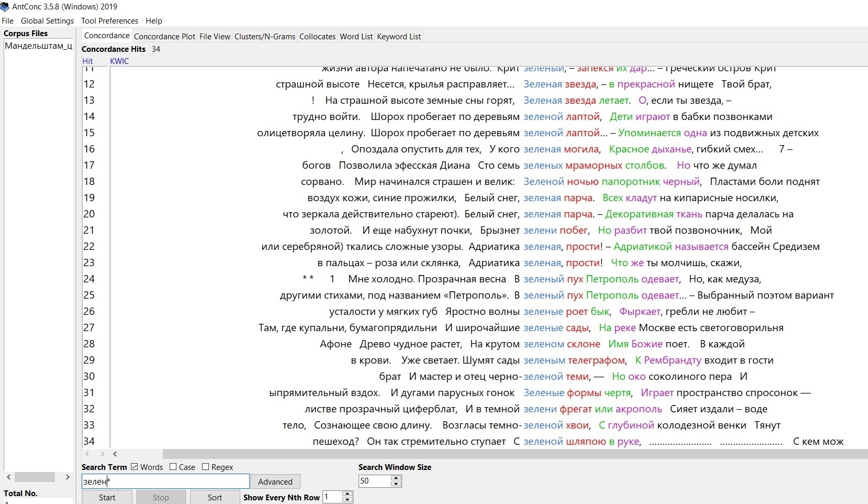Click the Search Window Size field
This screenshot has height=504, width=868.
[374, 481]
